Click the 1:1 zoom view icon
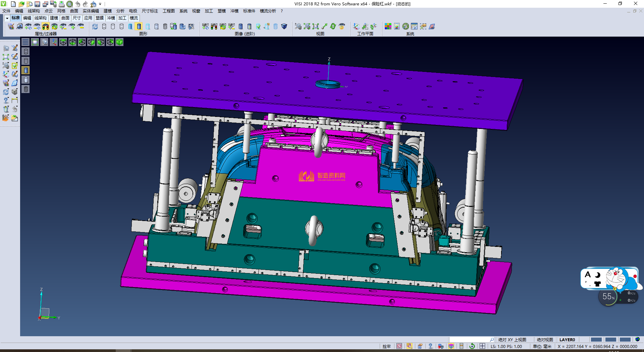 (x=315, y=27)
